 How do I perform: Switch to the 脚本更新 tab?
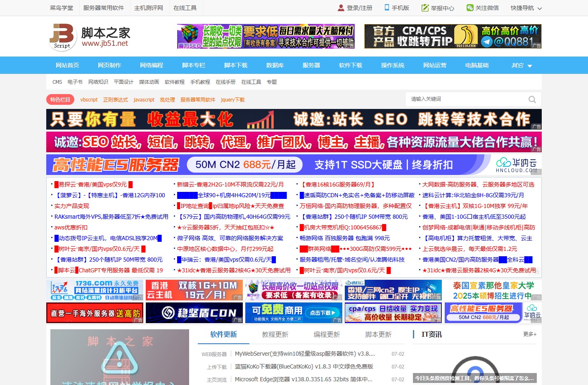tap(378, 335)
